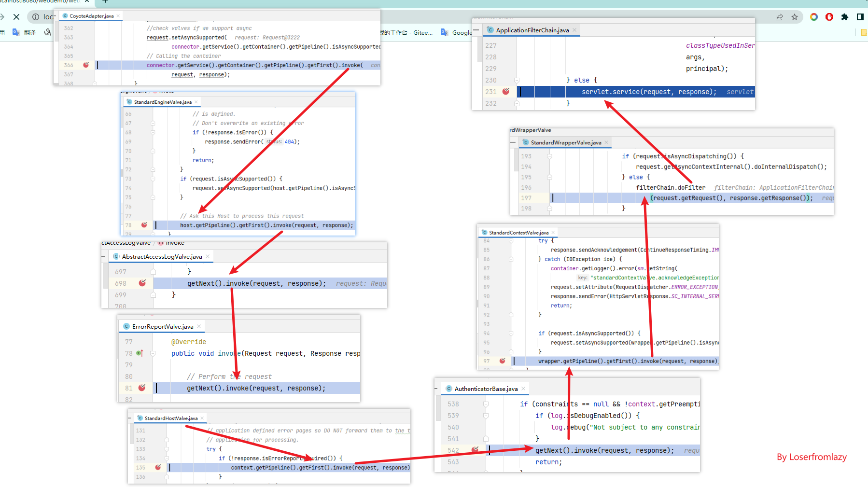Select the AuthenticatorBase.java editor tab
Image resolution: width=868 pixels, height=487 pixels.
tap(485, 389)
